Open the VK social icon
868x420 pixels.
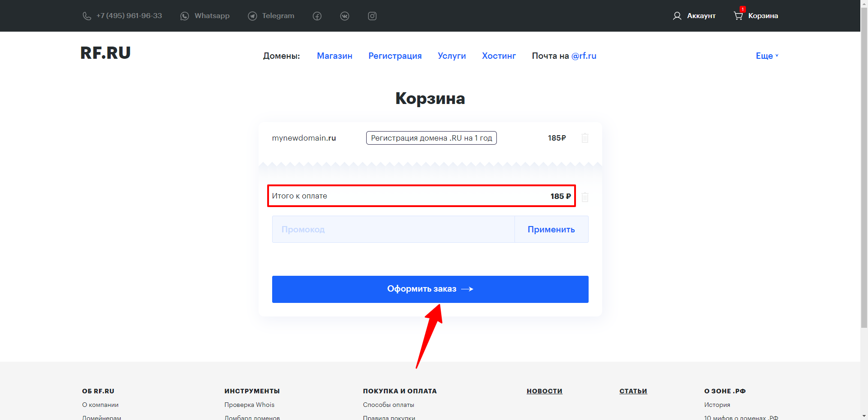pyautogui.click(x=344, y=16)
